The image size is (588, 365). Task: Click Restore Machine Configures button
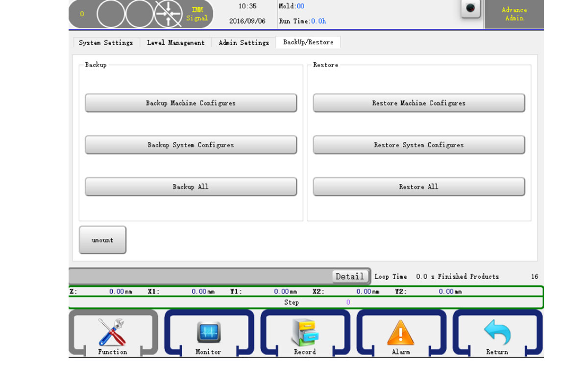(x=418, y=103)
